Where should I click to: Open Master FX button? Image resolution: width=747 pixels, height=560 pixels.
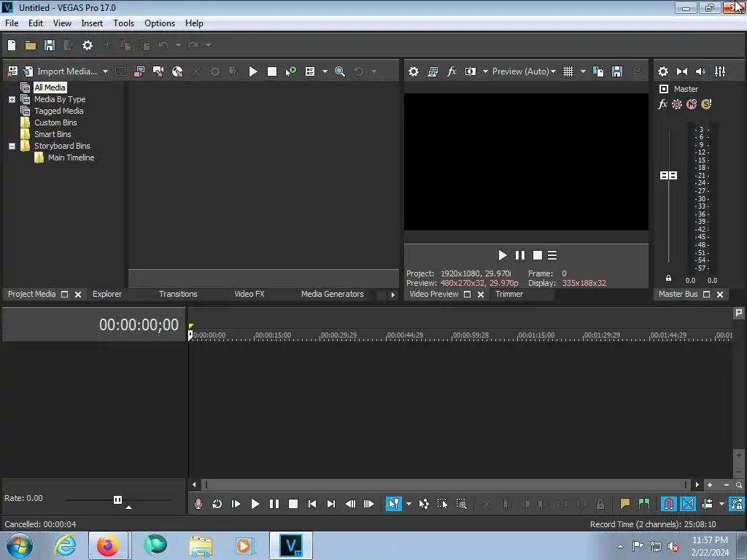(662, 104)
